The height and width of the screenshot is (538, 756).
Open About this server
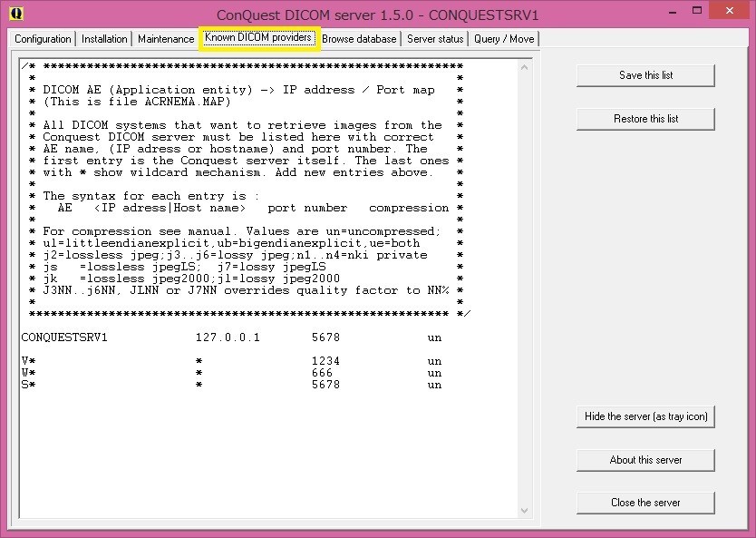click(x=645, y=460)
